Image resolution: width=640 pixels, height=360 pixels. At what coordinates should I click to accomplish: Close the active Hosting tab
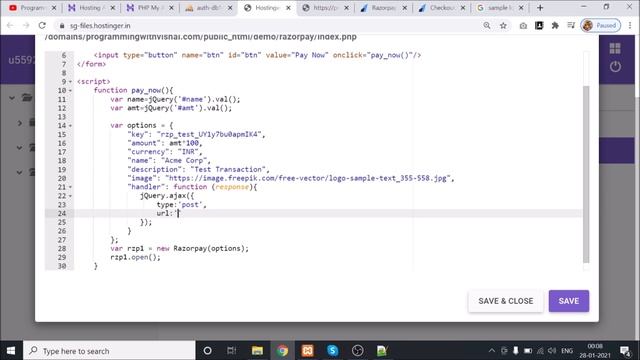pyautogui.click(x=288, y=8)
